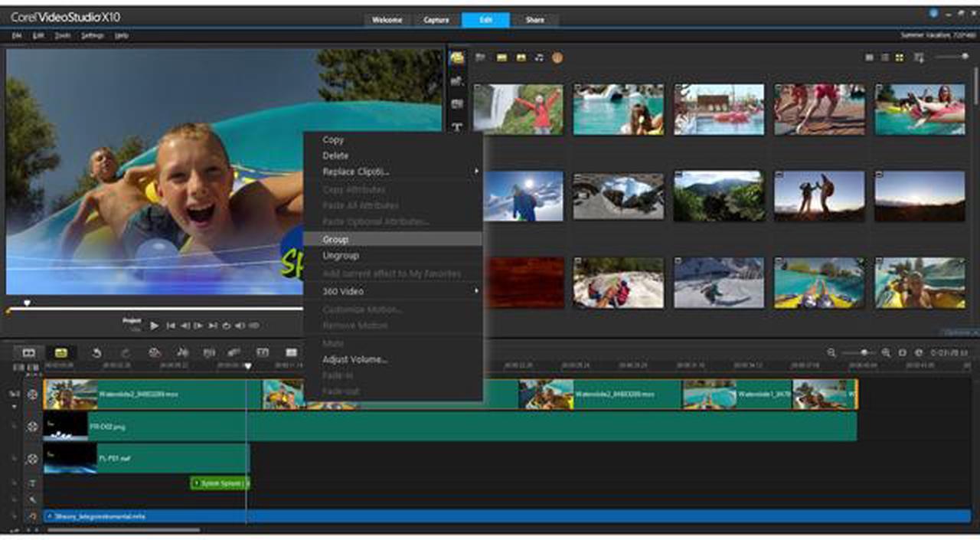This screenshot has height=540, width=980.
Task: Select the Splish Splash title clip
Action: click(x=220, y=483)
